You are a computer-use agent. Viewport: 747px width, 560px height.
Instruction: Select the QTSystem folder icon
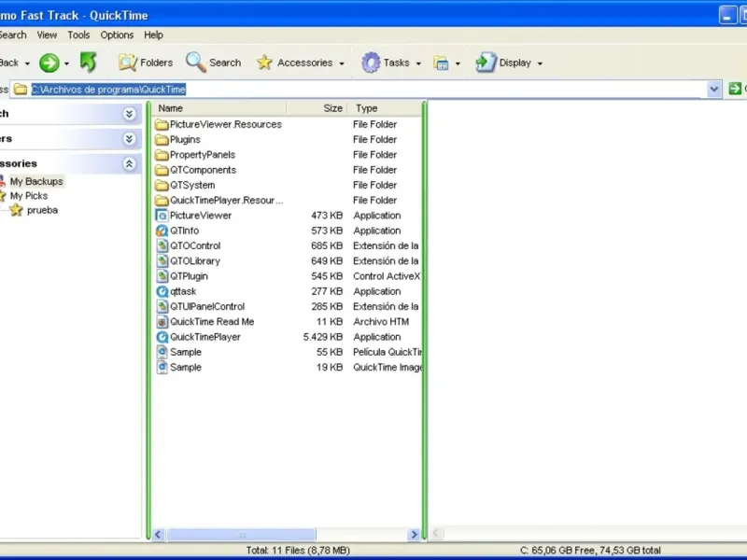point(162,185)
